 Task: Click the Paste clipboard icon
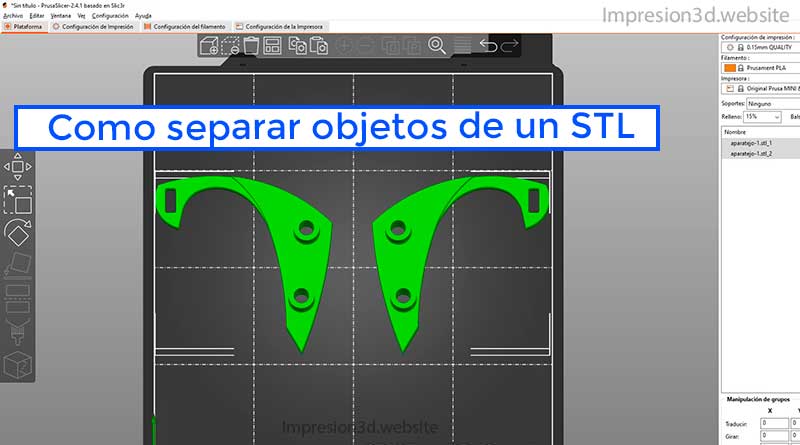pos(319,46)
